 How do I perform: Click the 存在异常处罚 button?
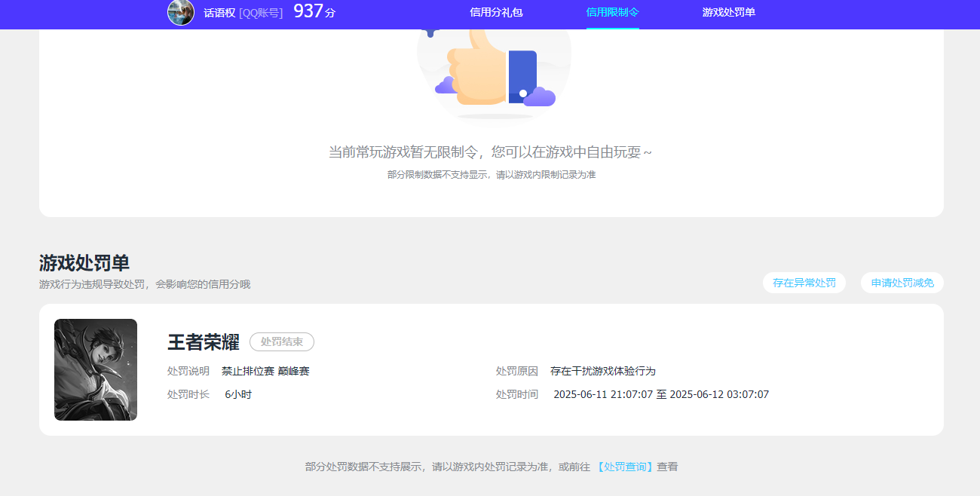pyautogui.click(x=804, y=283)
